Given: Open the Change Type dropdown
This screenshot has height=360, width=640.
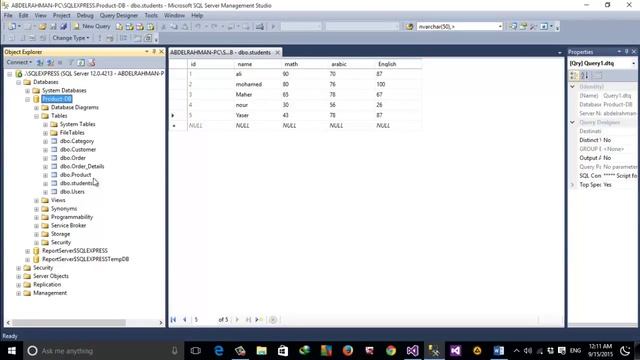Looking at the screenshot, I should (71, 38).
